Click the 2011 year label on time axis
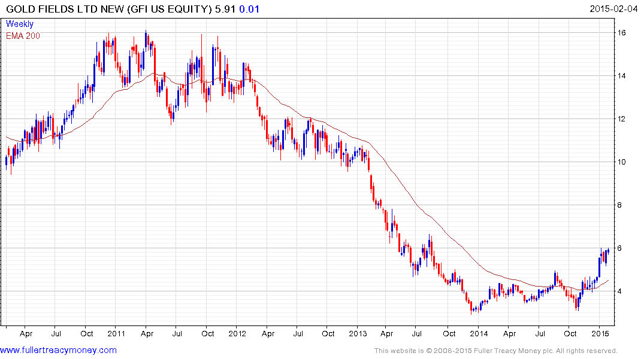The height and width of the screenshot is (359, 644). pos(116,333)
